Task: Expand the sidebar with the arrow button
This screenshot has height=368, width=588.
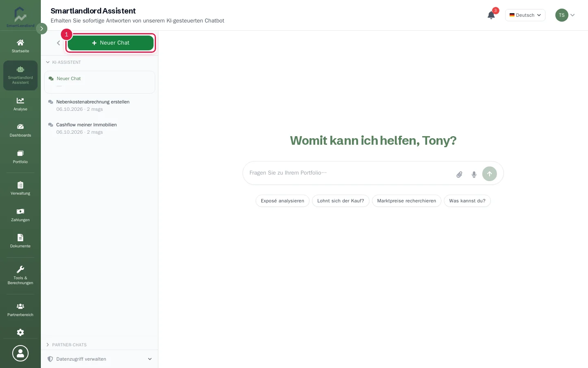Action: [x=42, y=29]
